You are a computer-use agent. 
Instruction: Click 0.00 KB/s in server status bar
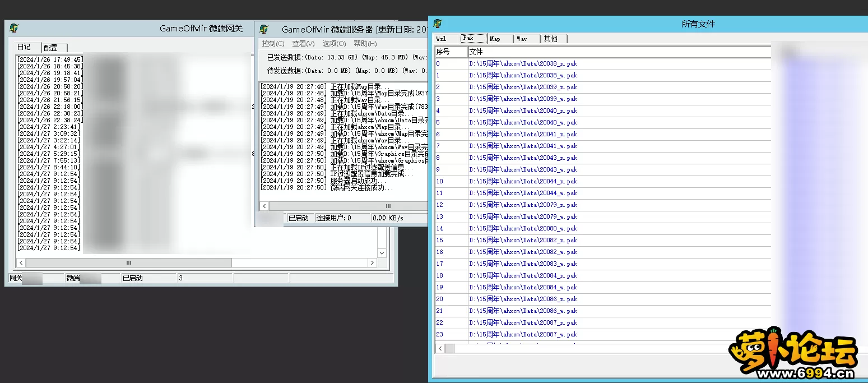tap(398, 218)
